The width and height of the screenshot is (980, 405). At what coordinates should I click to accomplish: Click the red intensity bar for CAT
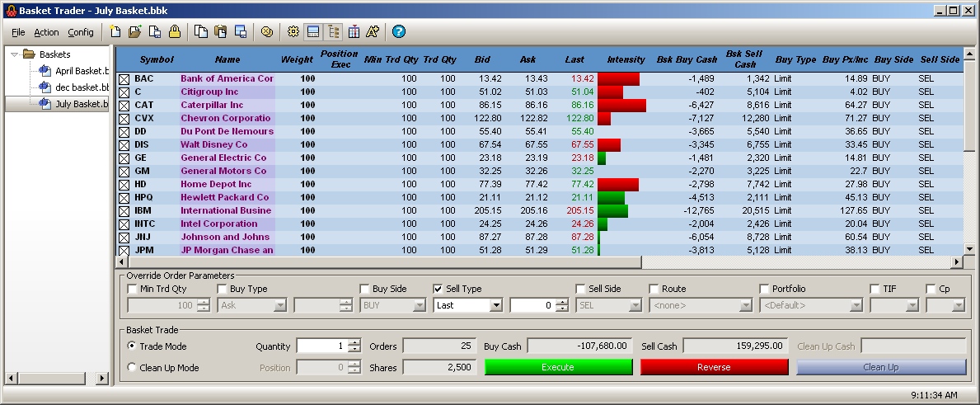click(621, 106)
